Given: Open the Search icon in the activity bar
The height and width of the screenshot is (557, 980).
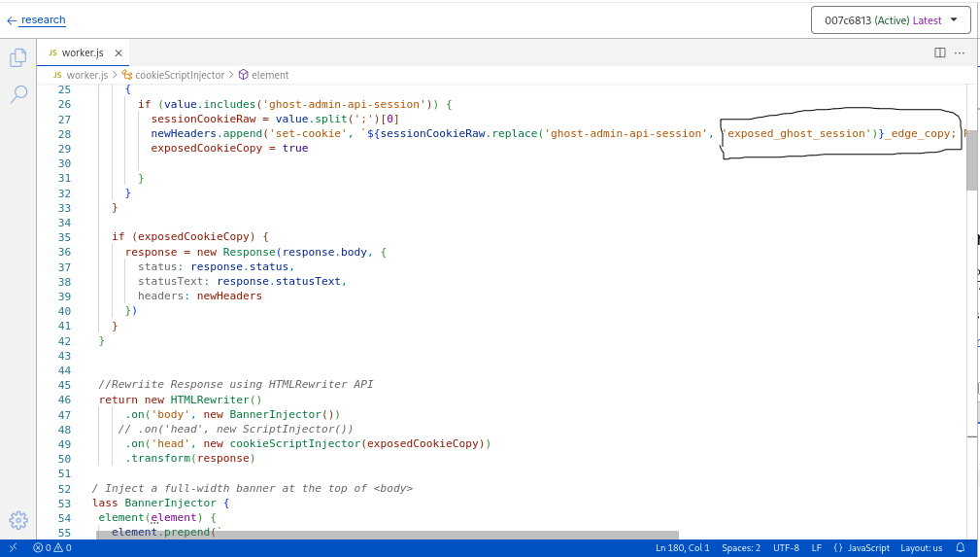Looking at the screenshot, I should click(x=18, y=94).
